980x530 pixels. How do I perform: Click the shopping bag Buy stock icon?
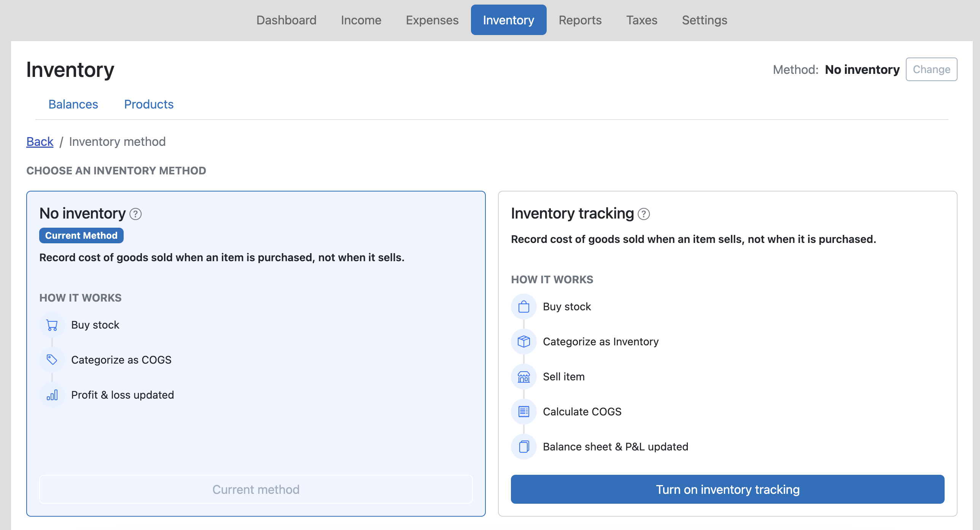click(524, 307)
